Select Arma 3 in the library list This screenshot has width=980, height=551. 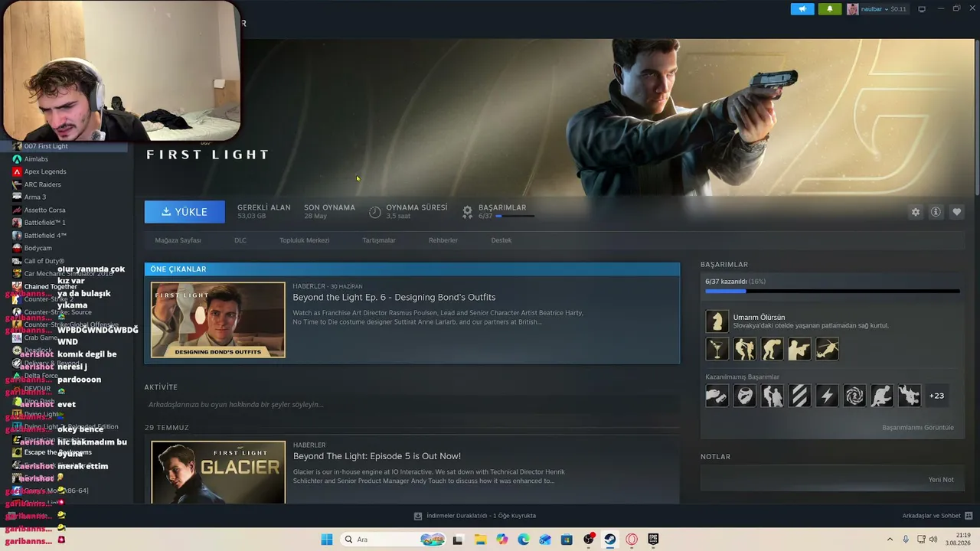pos(35,197)
